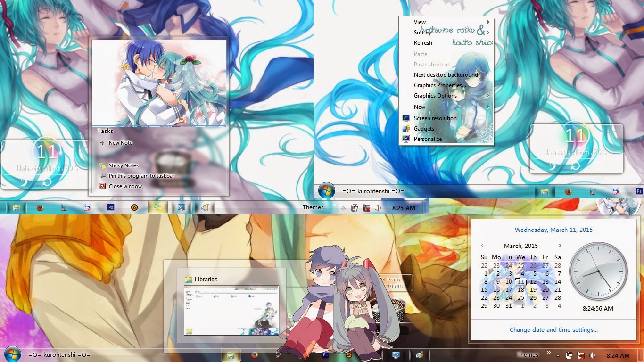The image size is (644, 362).
Task: Go to the next month in the calendar
Action: 560,246
